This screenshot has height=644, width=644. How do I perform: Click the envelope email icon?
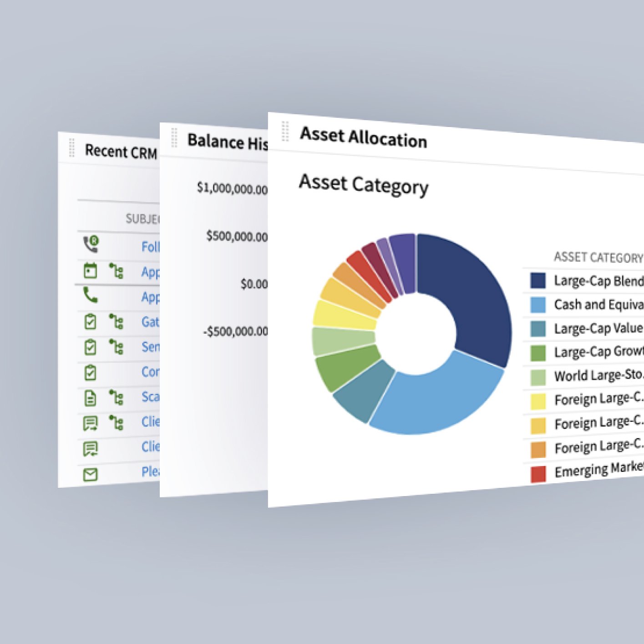[x=91, y=475]
